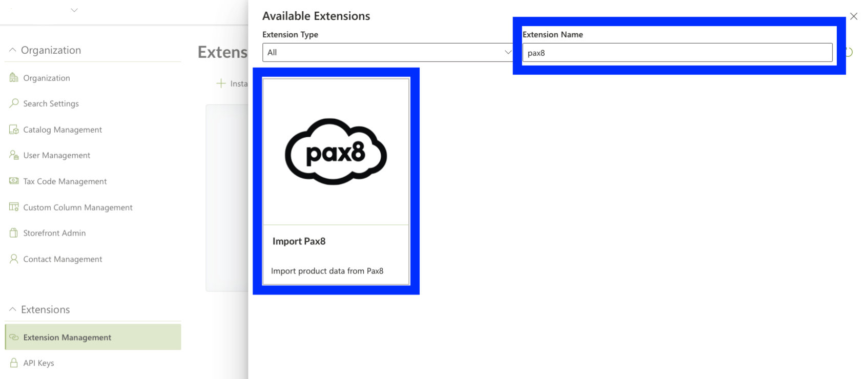Click the Catalog Management icon
This screenshot has height=379, width=868.
click(x=14, y=129)
